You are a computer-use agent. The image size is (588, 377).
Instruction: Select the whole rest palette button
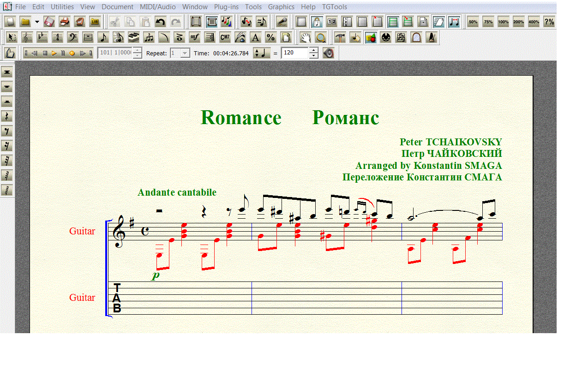tap(7, 87)
